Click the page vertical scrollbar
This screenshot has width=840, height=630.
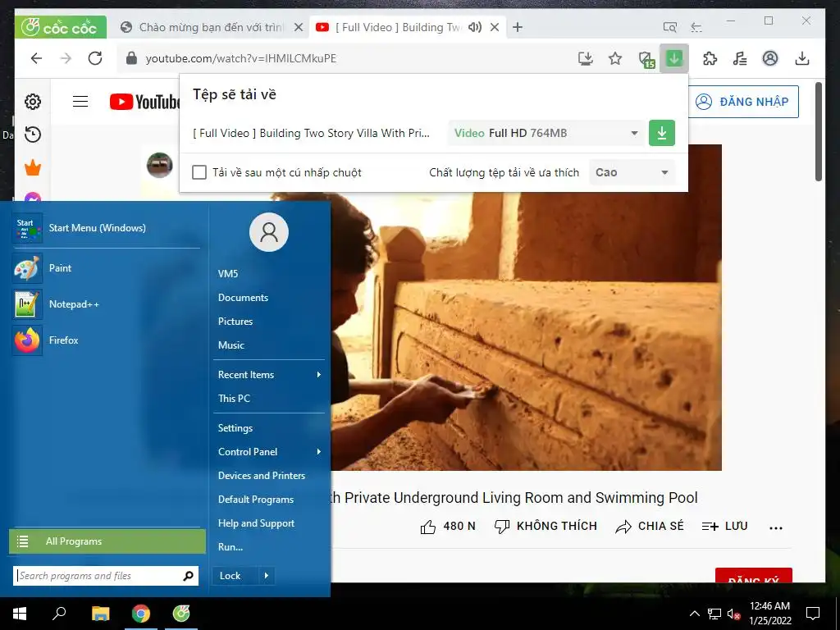click(x=818, y=131)
